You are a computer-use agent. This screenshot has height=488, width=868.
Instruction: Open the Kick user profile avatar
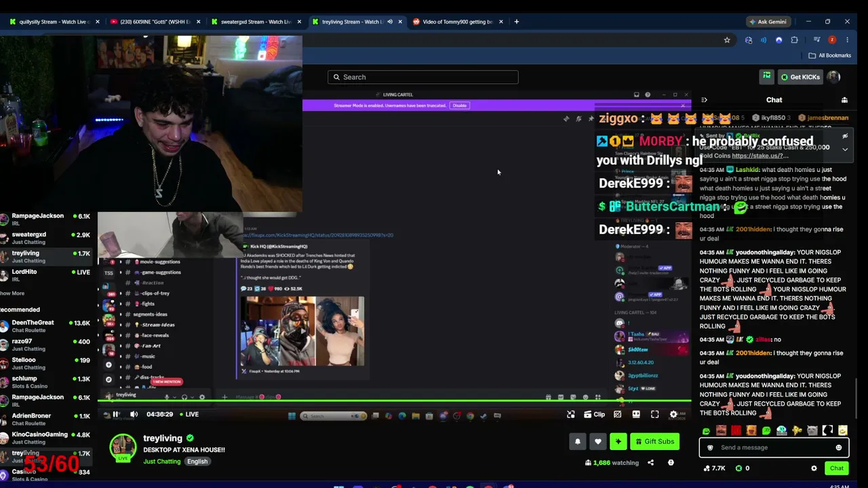click(834, 77)
